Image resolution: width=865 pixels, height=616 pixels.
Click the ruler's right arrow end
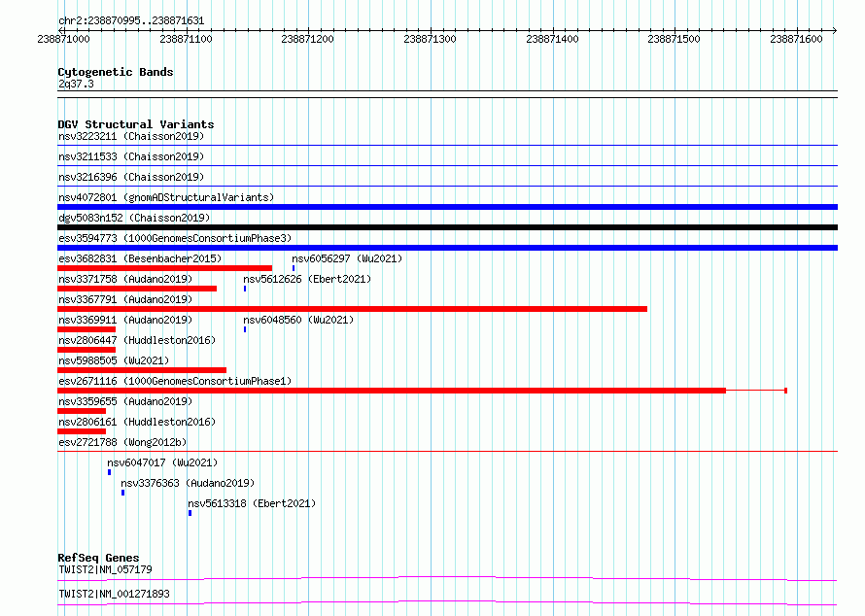835,30
